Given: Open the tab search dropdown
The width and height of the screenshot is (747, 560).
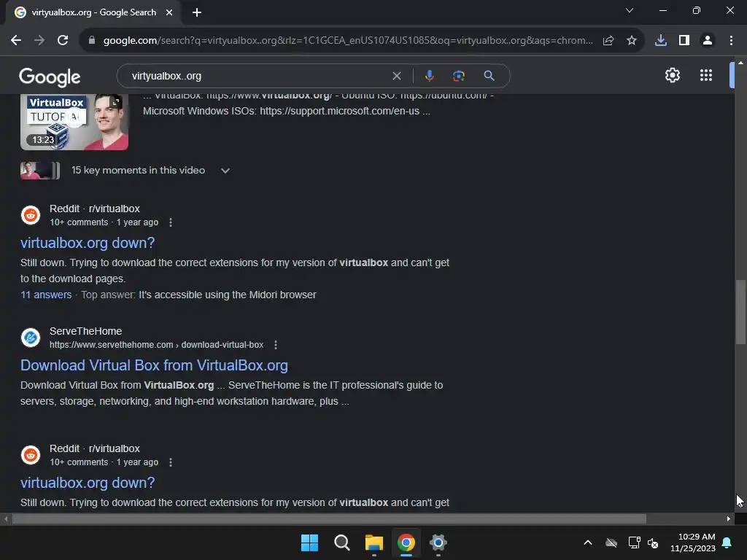Looking at the screenshot, I should point(630,10).
